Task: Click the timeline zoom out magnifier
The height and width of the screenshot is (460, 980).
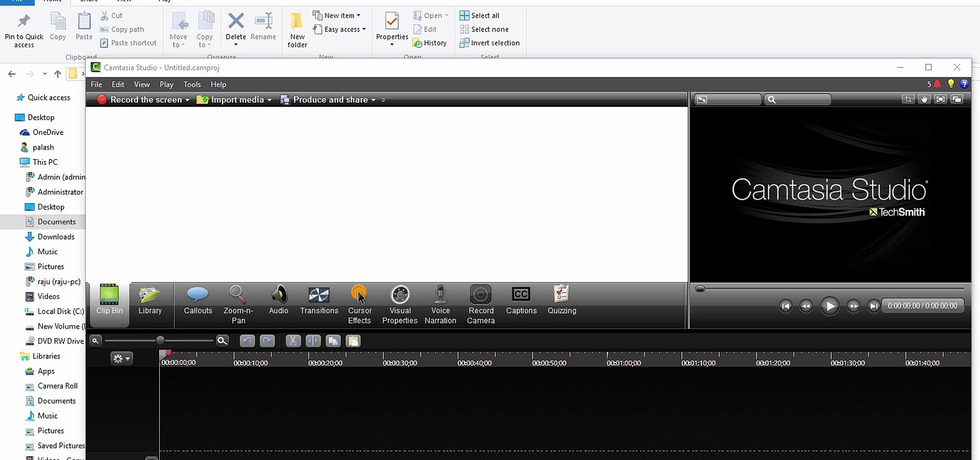Action: (95, 341)
